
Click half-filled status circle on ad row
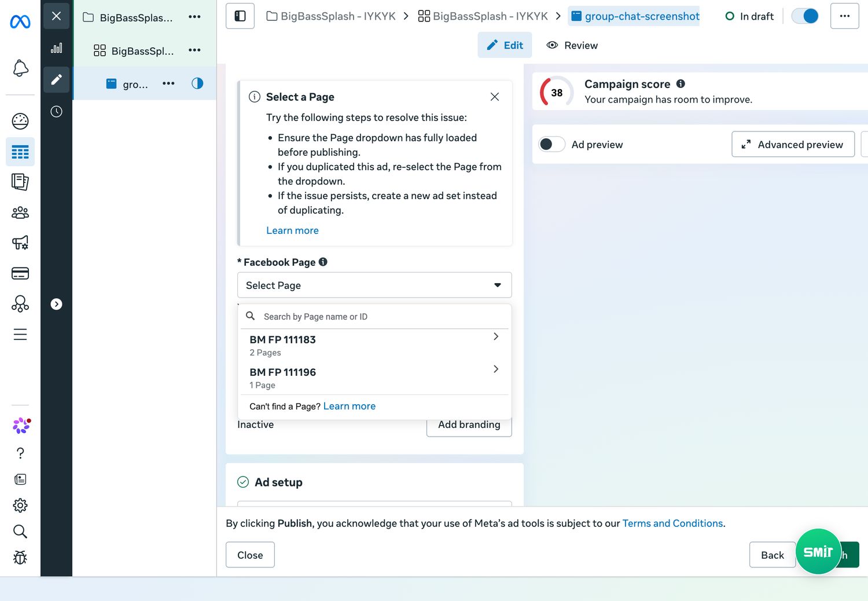pos(197,83)
